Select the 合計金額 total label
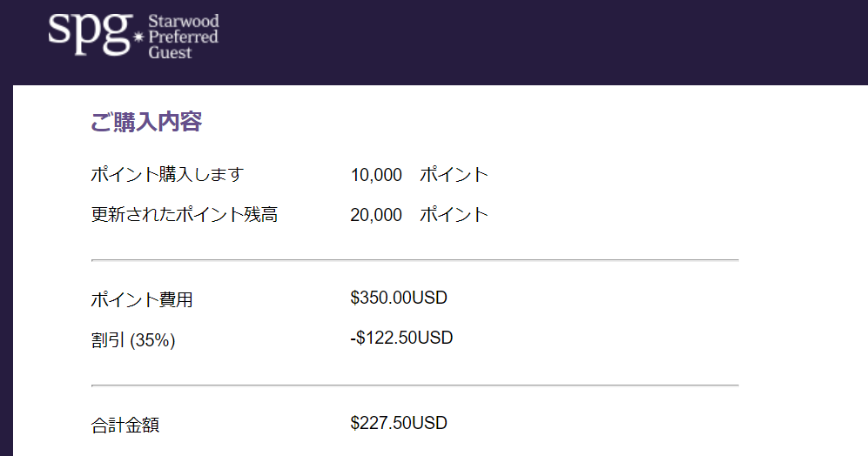This screenshot has width=868, height=456. tap(124, 426)
